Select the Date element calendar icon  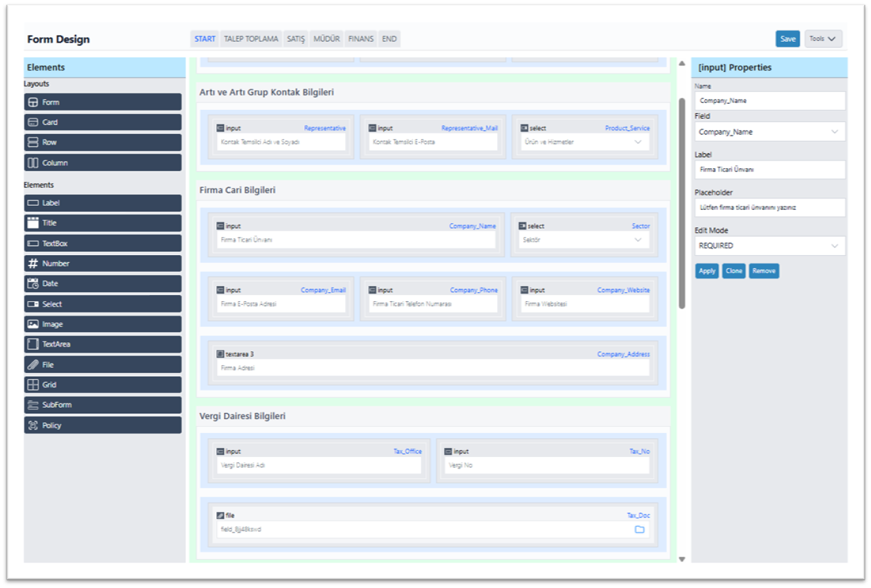click(33, 283)
